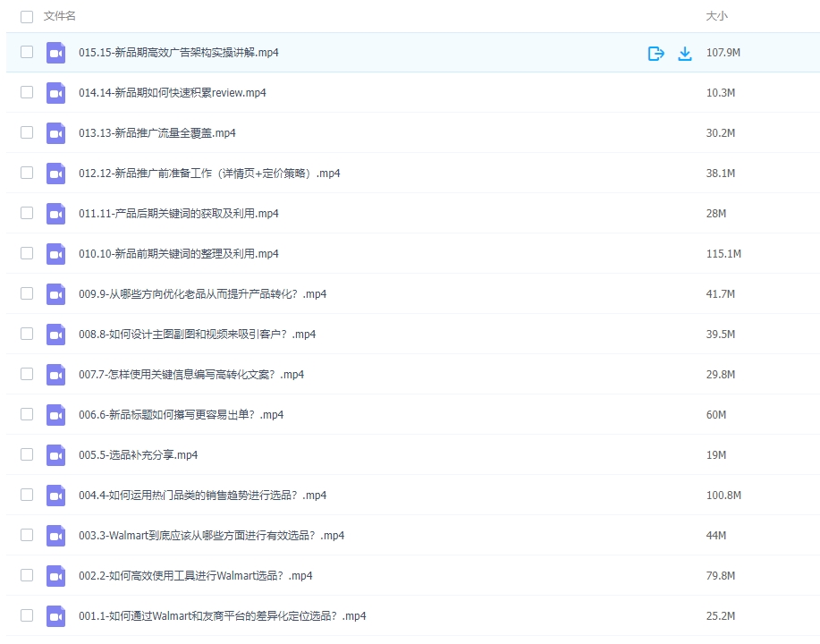The width and height of the screenshot is (820, 644).
Task: Click the video icon next to 013.13-新品推广流量全覆盖.mp4
Action: coord(55,132)
